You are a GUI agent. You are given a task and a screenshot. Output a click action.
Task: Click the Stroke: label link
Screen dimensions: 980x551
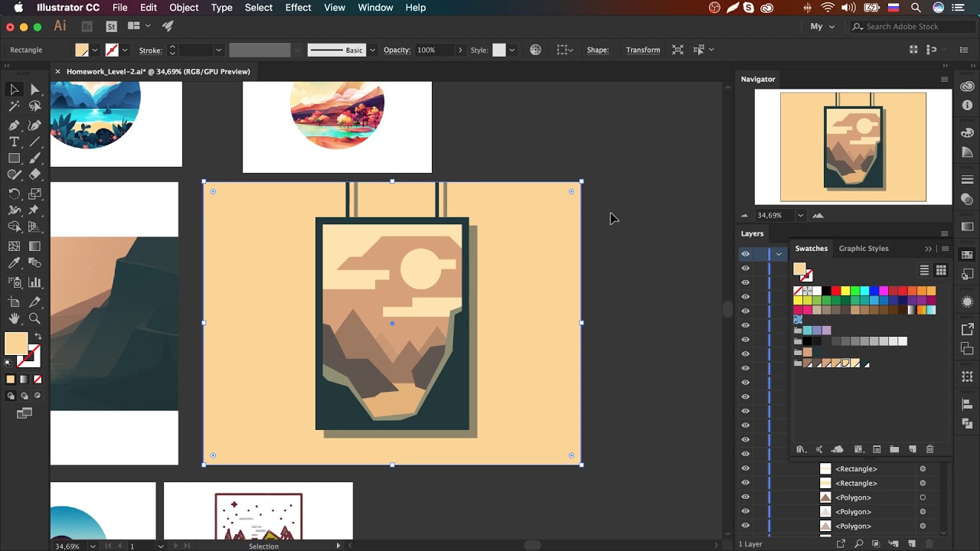(x=151, y=51)
